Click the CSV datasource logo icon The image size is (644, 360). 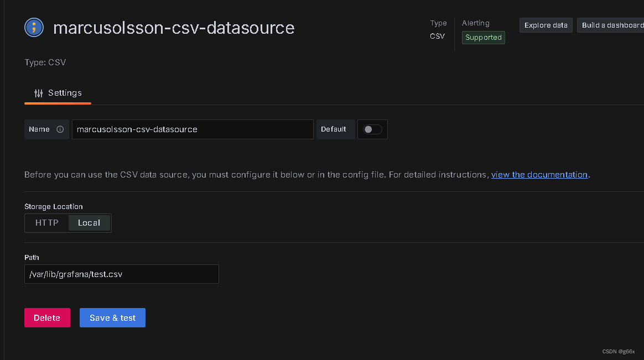click(34, 28)
